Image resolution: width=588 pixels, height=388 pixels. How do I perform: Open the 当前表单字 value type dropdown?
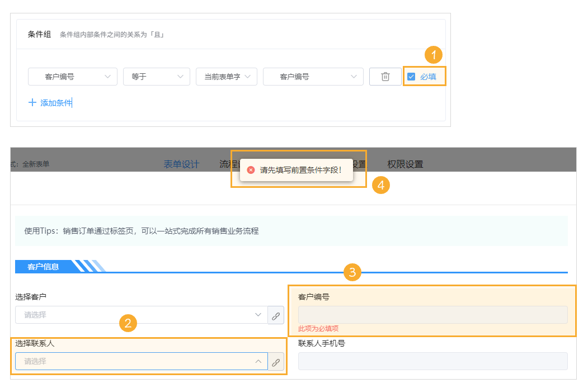click(226, 77)
